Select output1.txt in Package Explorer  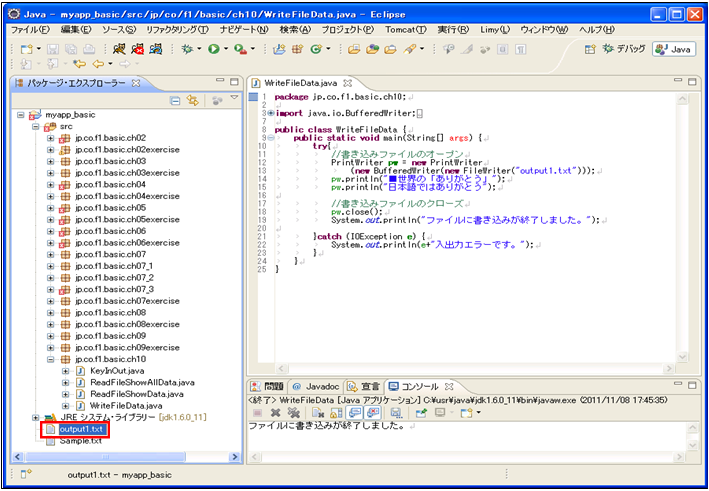80,429
